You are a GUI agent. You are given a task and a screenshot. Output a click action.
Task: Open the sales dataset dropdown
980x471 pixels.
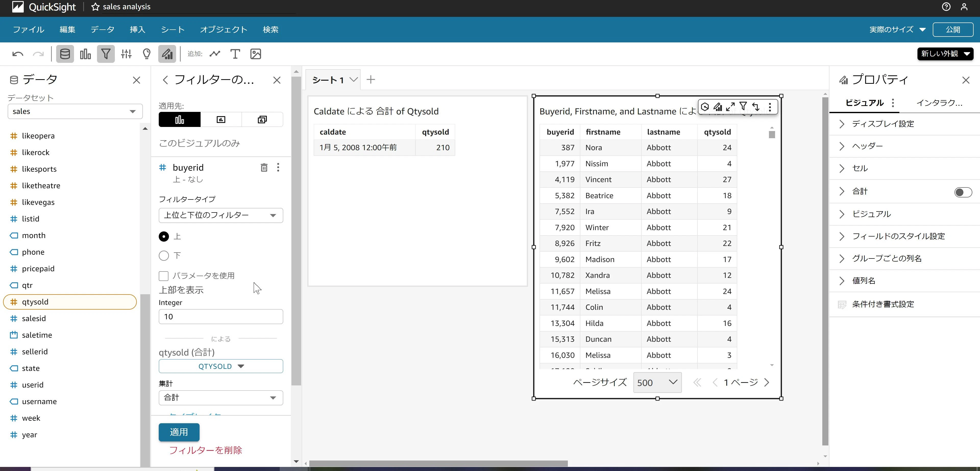click(75, 111)
